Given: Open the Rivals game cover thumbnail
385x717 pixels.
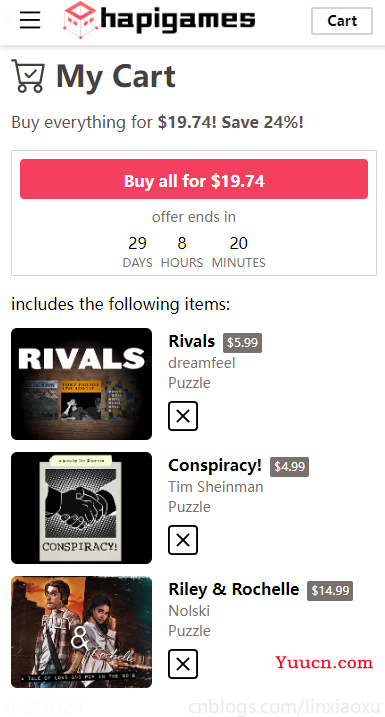Looking at the screenshot, I should (x=81, y=384).
